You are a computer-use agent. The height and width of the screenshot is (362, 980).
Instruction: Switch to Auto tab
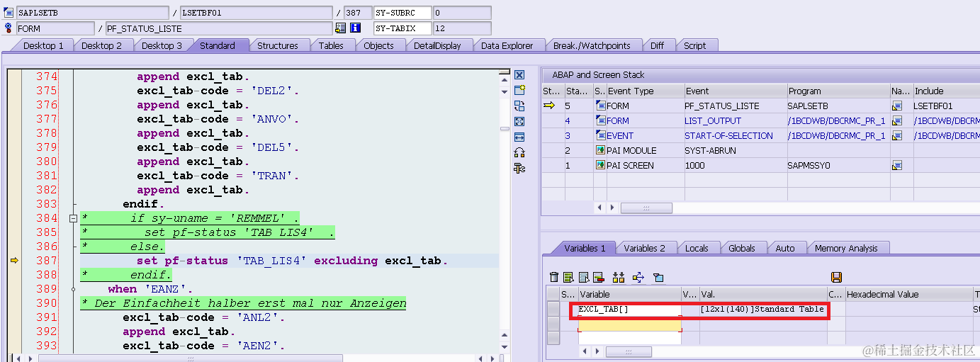785,248
